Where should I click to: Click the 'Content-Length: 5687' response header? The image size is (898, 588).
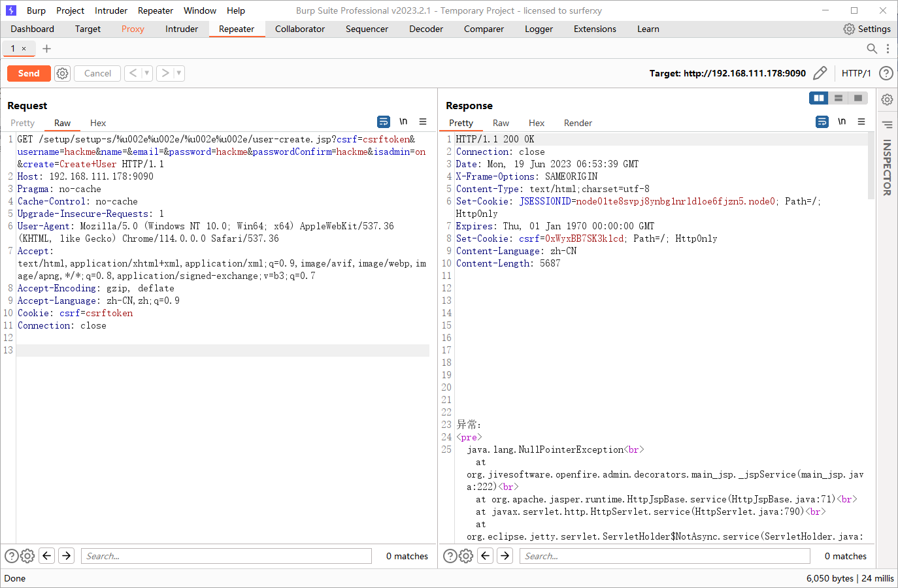pos(508,263)
